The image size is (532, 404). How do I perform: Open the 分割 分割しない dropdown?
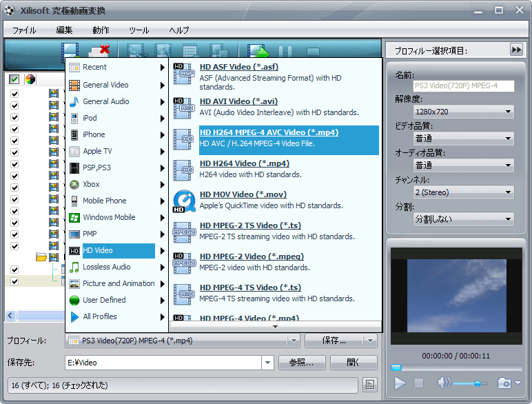click(464, 219)
